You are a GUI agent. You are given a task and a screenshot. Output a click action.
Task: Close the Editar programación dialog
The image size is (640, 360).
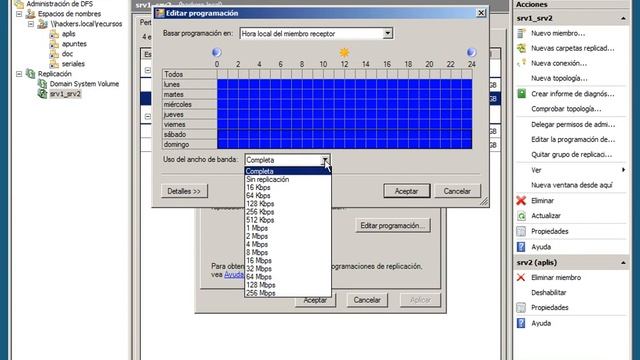click(481, 13)
